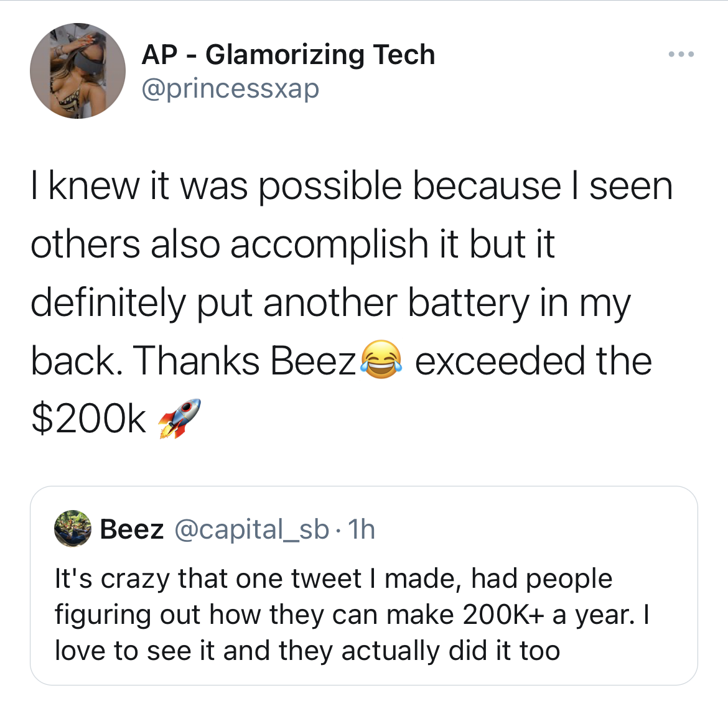Click the rocket emoji after $200k

(179, 418)
